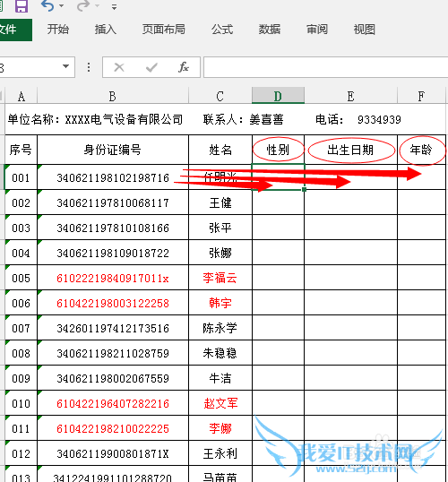This screenshot has height=482, width=448.
Task: Switch to the 插入 ribbon tab
Action: pyautogui.click(x=105, y=30)
